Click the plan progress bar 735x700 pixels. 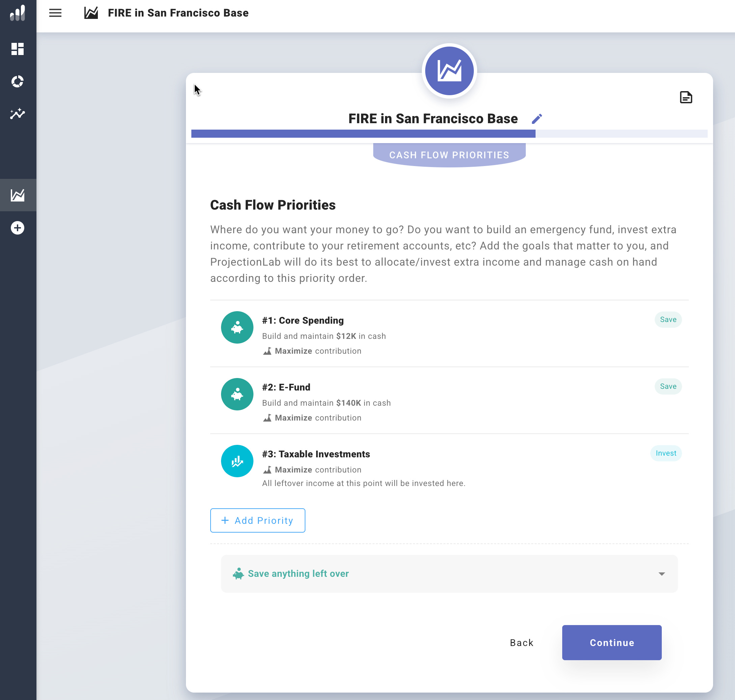click(449, 134)
